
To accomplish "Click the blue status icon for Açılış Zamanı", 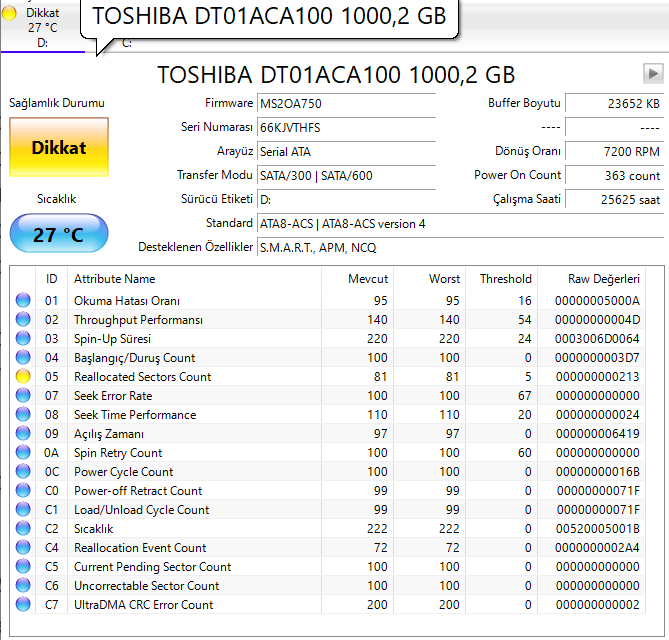I will pyautogui.click(x=23, y=433).
